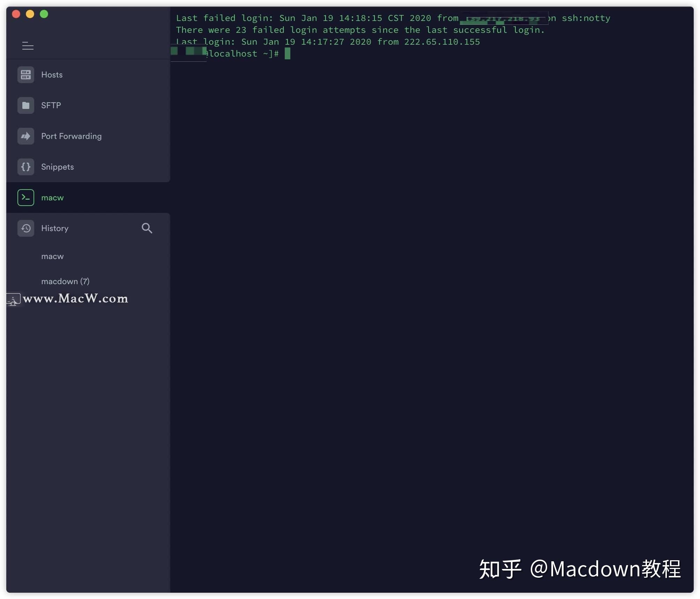700x599 pixels.
Task: Click the SFTP folder icon
Action: tap(26, 105)
